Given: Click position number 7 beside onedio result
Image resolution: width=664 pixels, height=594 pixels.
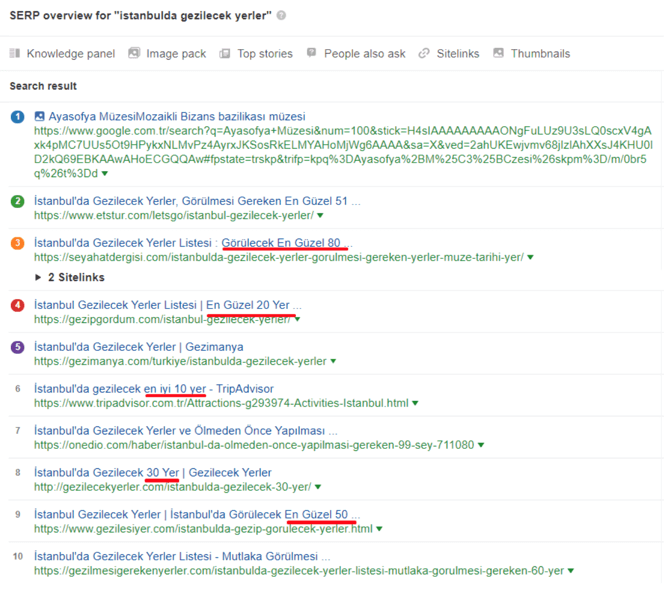Looking at the screenshot, I should click(x=17, y=431).
